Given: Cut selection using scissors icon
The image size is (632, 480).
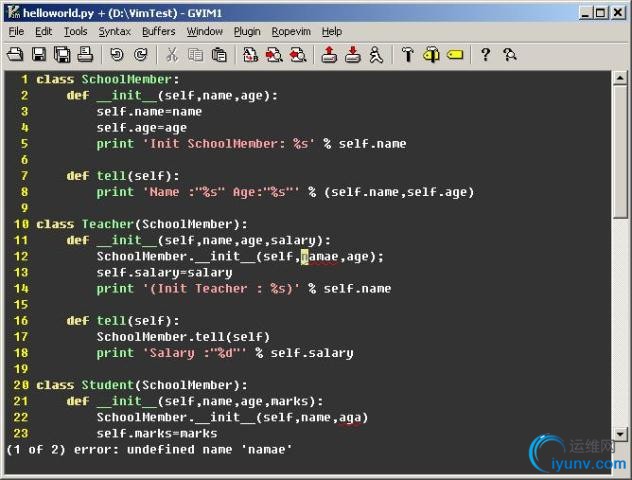Looking at the screenshot, I should coord(172,54).
